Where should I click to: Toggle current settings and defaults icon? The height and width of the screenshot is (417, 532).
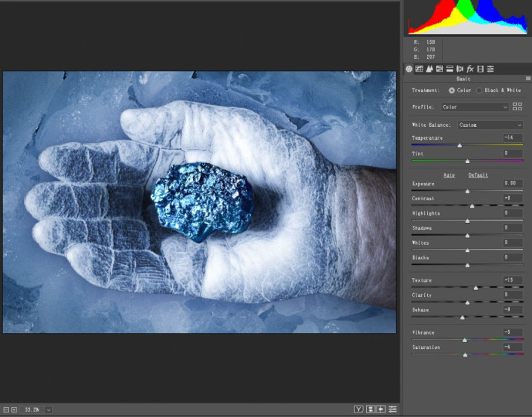click(x=392, y=409)
